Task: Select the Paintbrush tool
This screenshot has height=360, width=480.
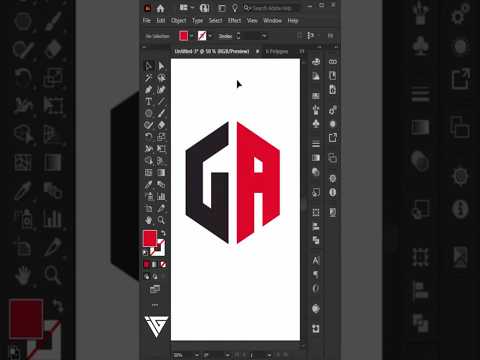Action: tap(161, 113)
